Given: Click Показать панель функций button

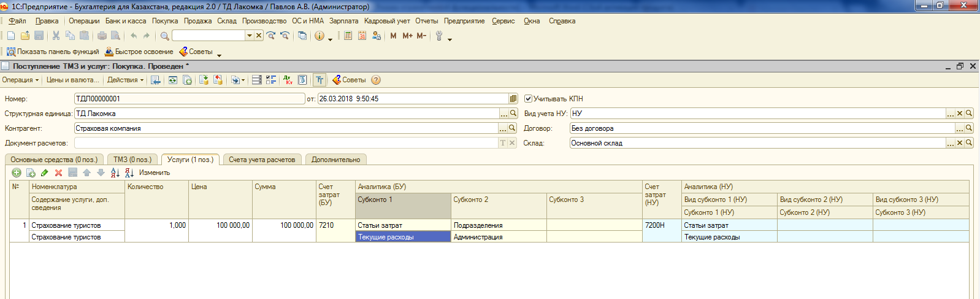Looking at the screenshot, I should pos(53,52).
